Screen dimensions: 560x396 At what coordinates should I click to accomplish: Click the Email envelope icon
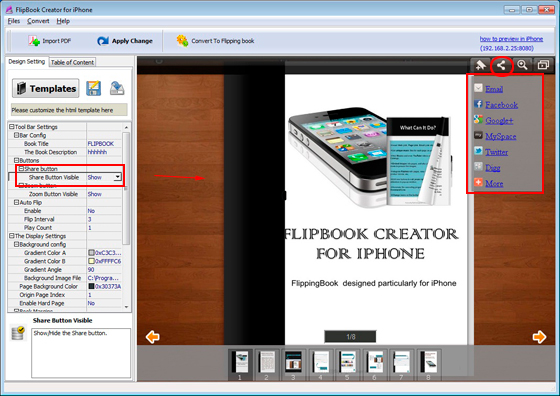click(478, 88)
